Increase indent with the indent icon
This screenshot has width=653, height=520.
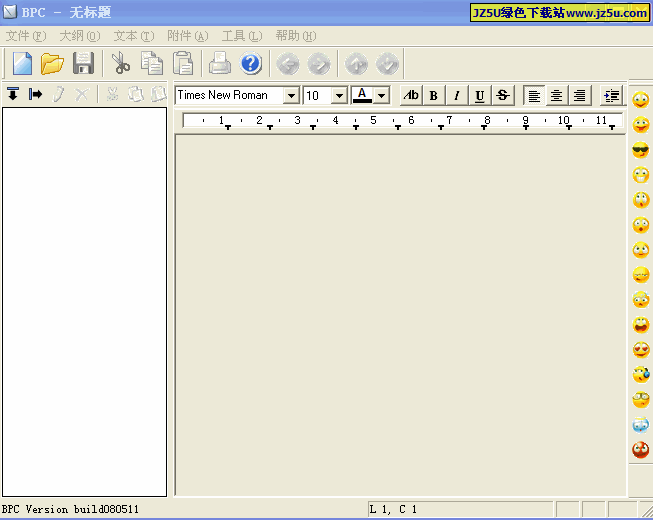(x=611, y=95)
